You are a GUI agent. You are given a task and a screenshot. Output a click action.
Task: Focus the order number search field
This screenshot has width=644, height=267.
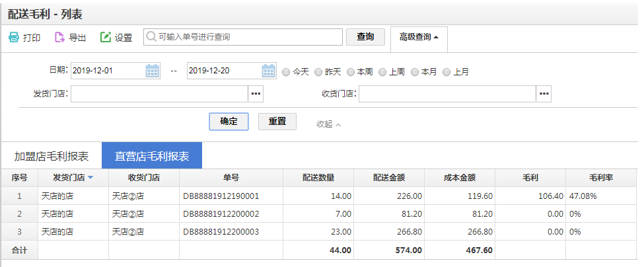click(242, 37)
